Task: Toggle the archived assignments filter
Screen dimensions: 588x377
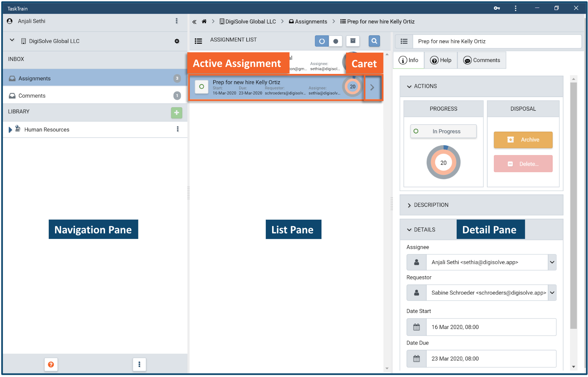Action: coord(353,41)
